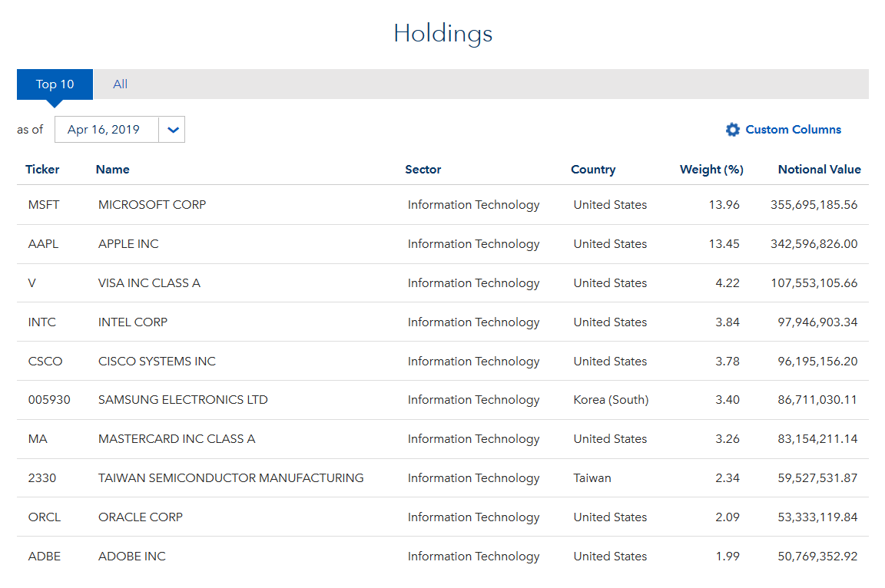Image resolution: width=885 pixels, height=588 pixels.
Task: Click the Korea (South) country cell
Action: tap(612, 400)
